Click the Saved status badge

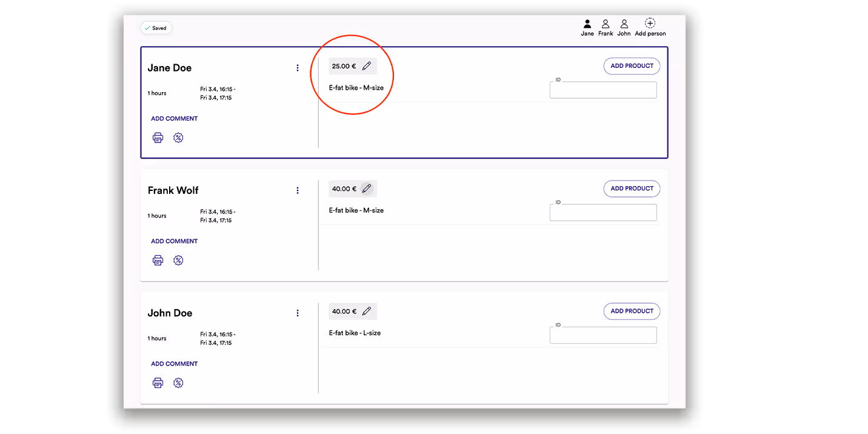pyautogui.click(x=156, y=28)
